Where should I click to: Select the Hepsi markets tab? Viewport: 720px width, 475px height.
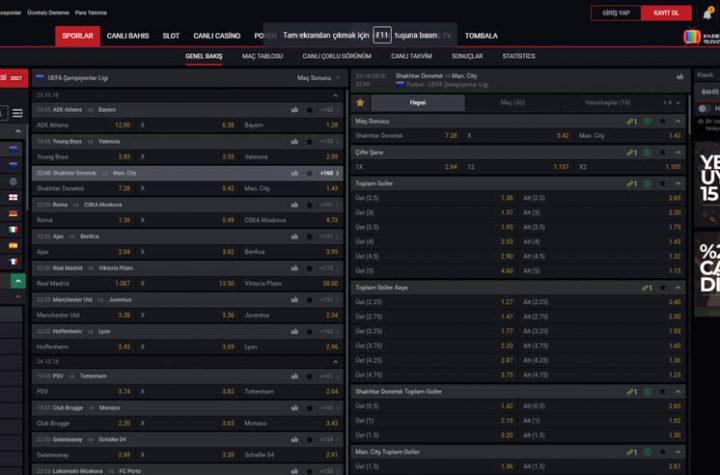pos(417,103)
